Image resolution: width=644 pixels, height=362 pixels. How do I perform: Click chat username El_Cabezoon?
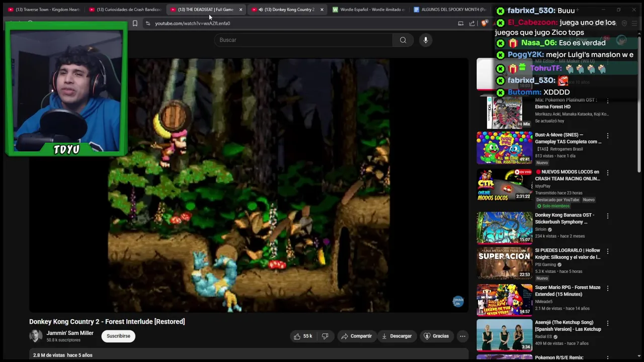click(532, 23)
